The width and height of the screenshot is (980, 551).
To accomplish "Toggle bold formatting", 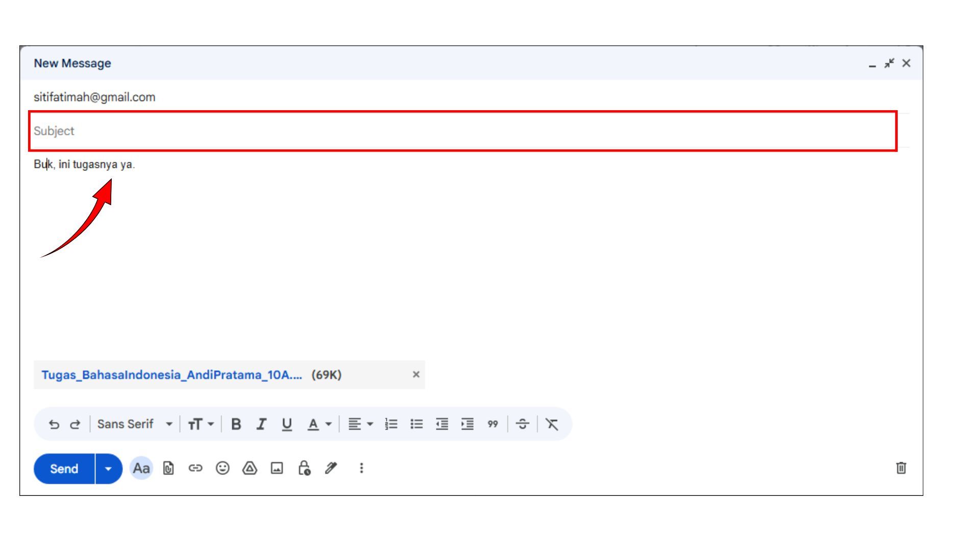I will pyautogui.click(x=236, y=424).
